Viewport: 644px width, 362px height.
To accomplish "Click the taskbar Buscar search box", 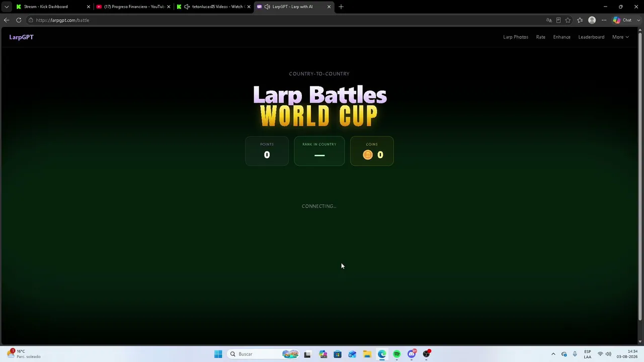I will click(263, 354).
